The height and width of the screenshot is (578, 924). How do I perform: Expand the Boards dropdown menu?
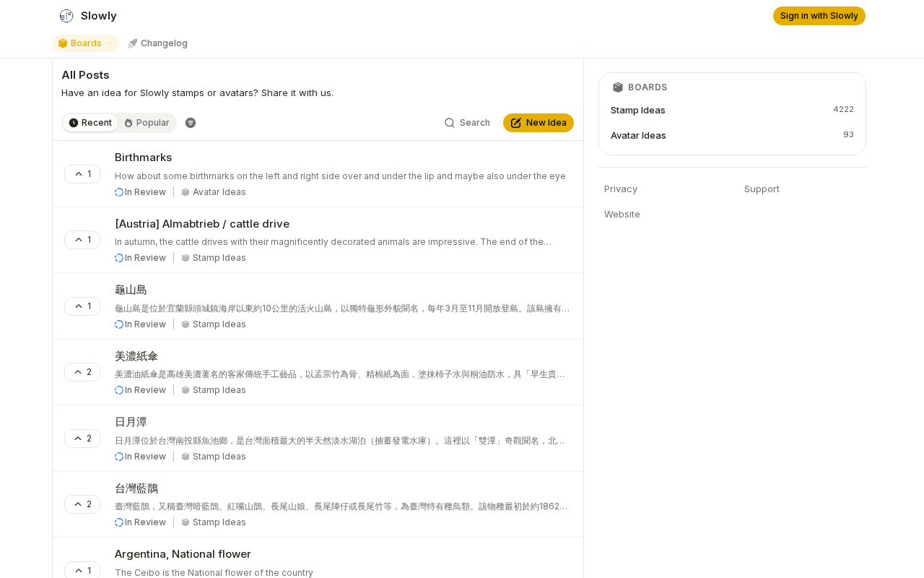pyautogui.click(x=85, y=43)
